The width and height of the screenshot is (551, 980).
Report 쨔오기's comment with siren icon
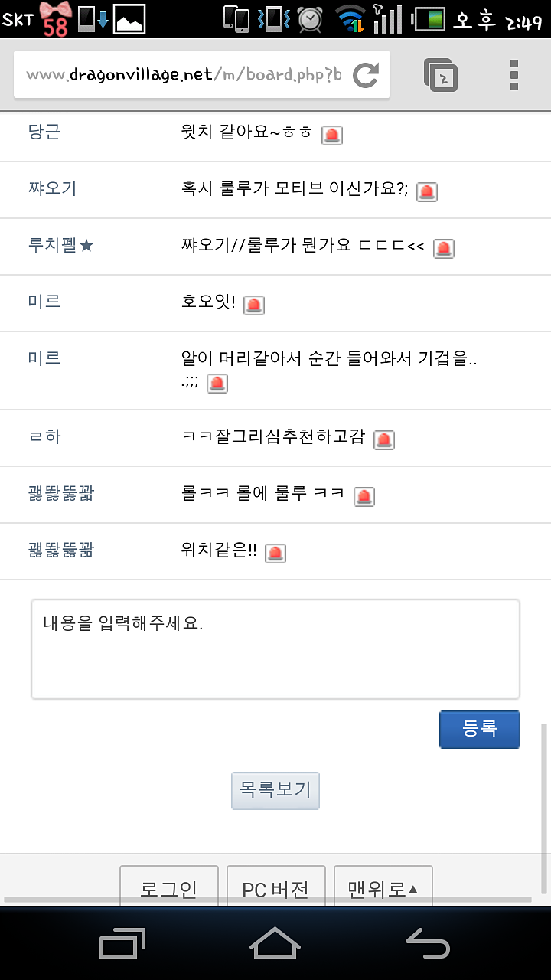(427, 192)
